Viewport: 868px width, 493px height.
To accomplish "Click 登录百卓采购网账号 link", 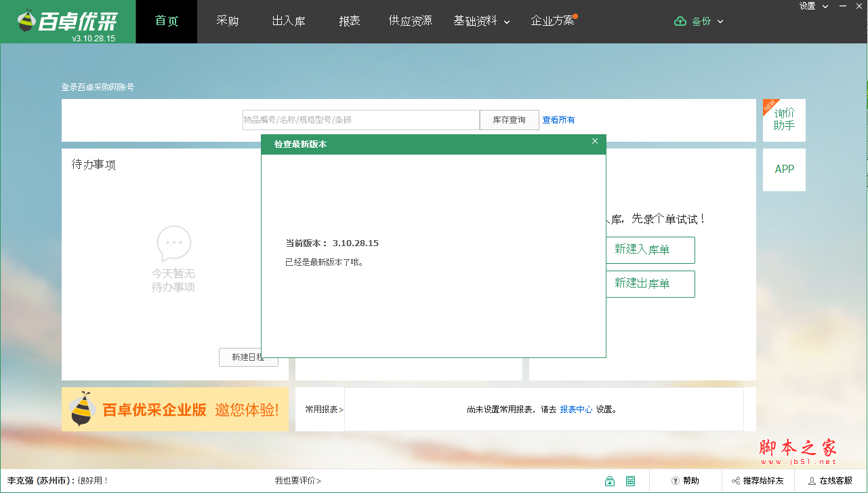I will (98, 87).
